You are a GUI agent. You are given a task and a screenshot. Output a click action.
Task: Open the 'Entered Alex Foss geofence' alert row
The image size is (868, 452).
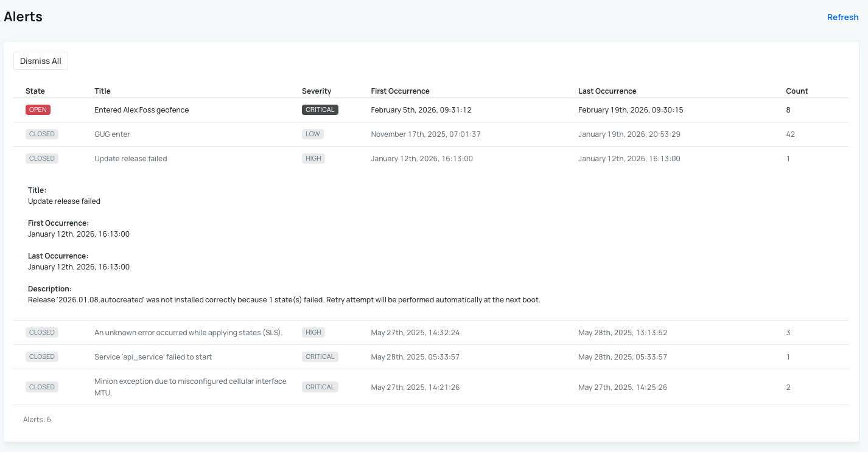click(141, 110)
